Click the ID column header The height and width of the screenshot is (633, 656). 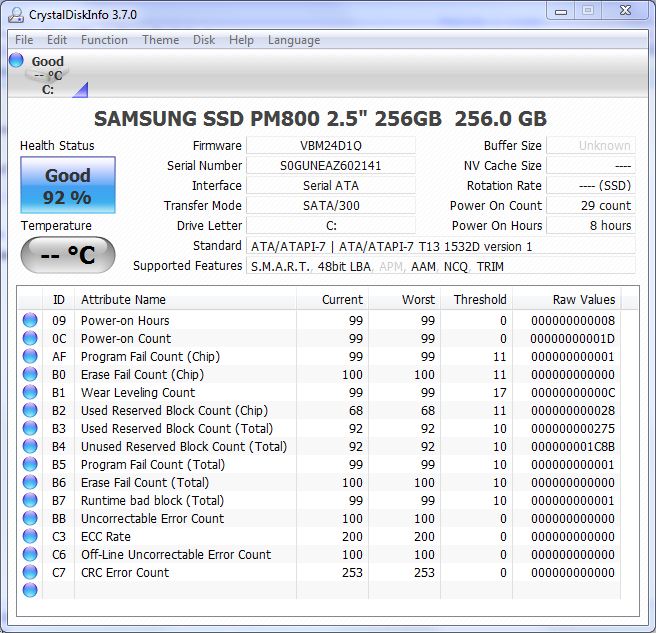(x=59, y=300)
